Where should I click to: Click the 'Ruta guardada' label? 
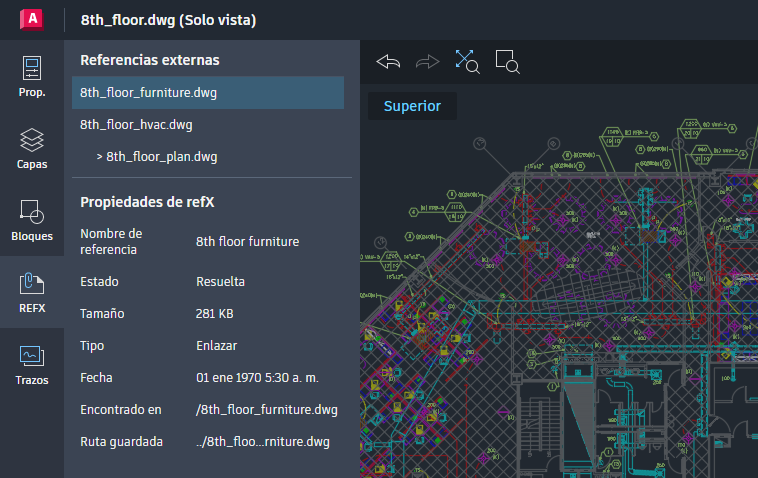tap(121, 442)
